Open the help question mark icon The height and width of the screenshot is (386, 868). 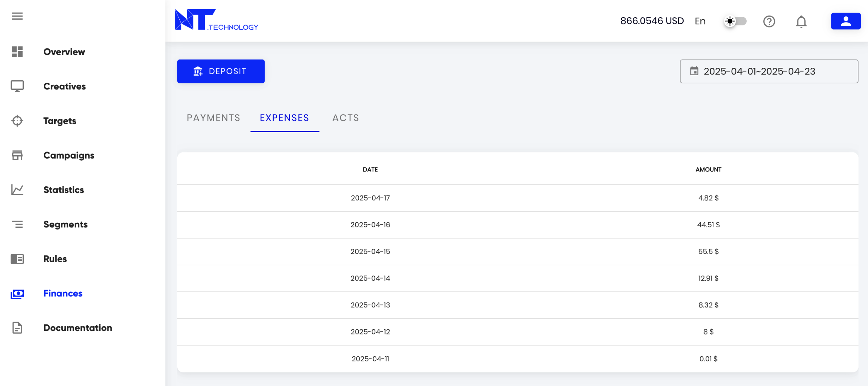tap(769, 21)
